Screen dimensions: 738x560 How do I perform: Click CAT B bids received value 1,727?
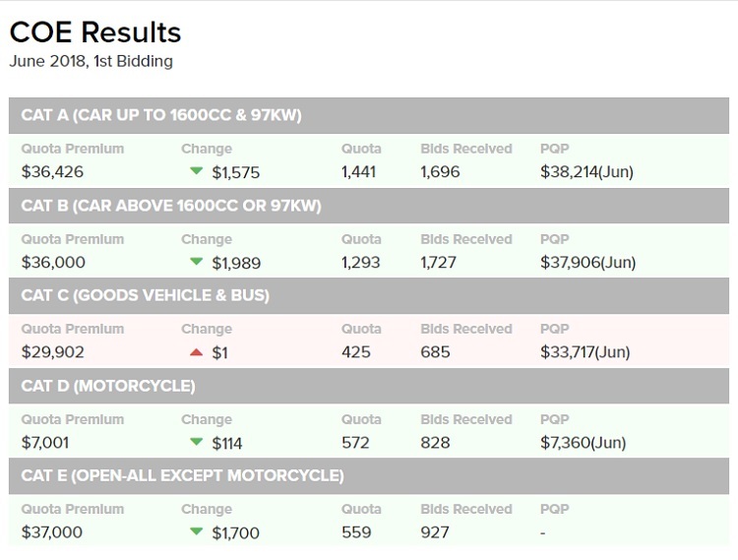pyautogui.click(x=440, y=263)
